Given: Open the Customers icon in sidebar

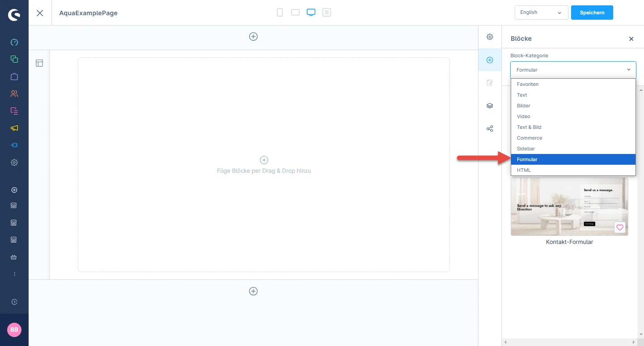Looking at the screenshot, I should point(14,94).
